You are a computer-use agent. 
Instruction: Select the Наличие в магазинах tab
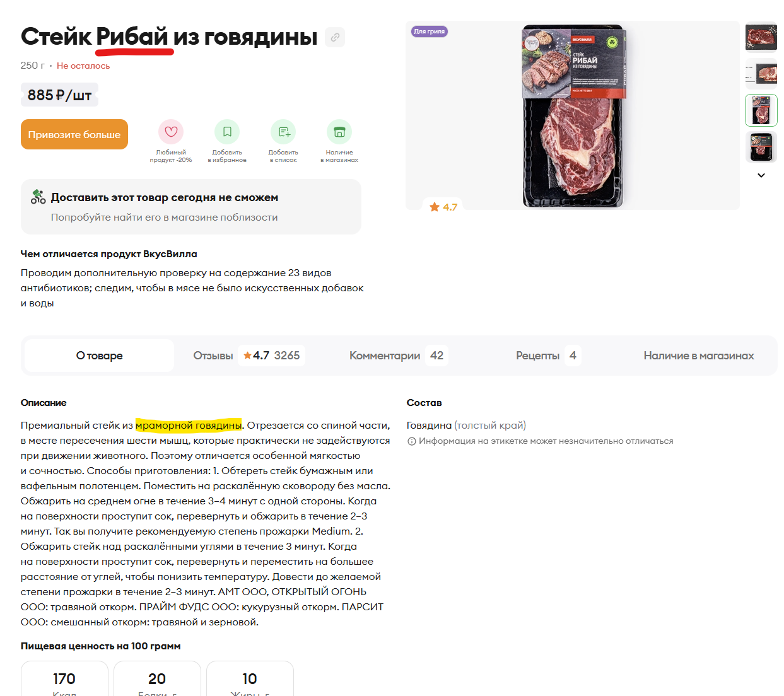[x=699, y=356]
